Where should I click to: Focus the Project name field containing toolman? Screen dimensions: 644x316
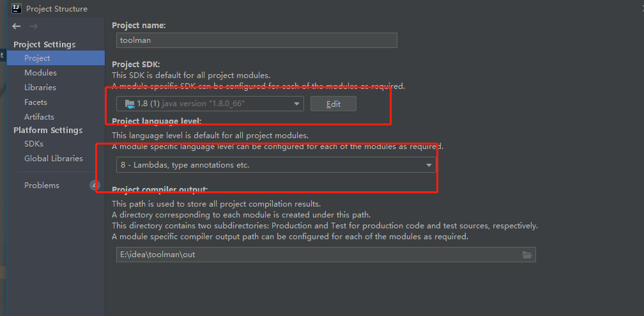[257, 40]
